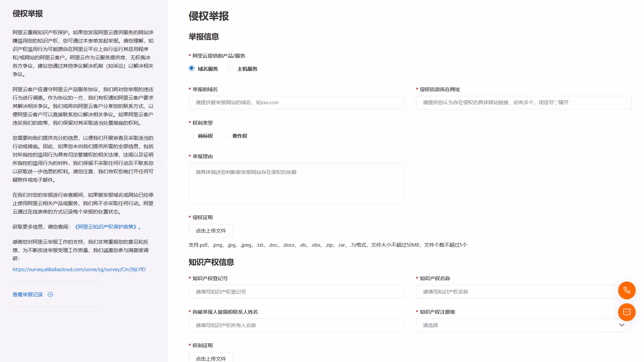
Task: Open the 知识产权注册地 dropdown
Action: tap(523, 325)
